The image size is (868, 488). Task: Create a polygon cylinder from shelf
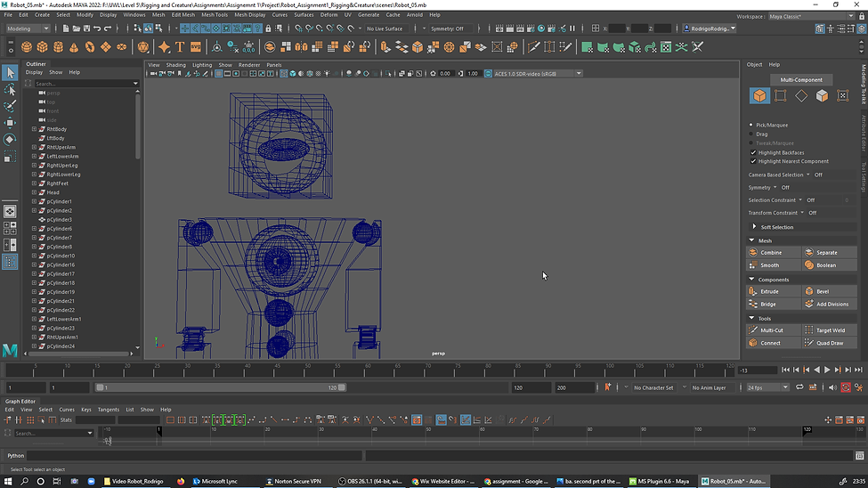click(x=58, y=47)
